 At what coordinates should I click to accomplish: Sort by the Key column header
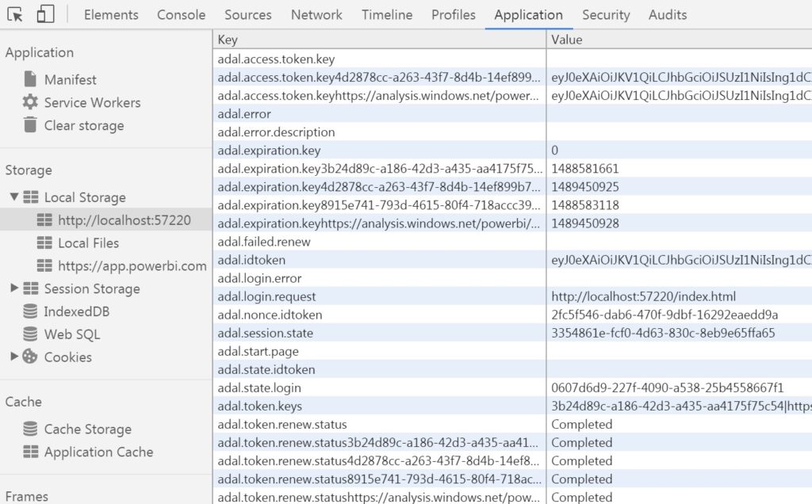pyautogui.click(x=379, y=40)
